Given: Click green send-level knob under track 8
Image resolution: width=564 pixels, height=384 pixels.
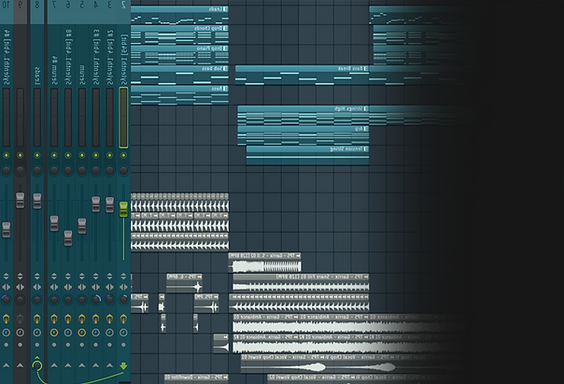Looking at the screenshot, I should (x=37, y=366).
